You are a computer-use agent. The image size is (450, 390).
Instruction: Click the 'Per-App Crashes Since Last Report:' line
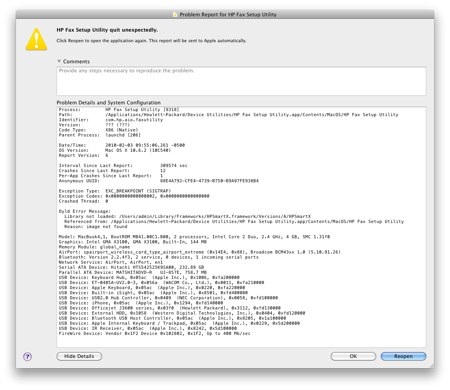click(111, 176)
